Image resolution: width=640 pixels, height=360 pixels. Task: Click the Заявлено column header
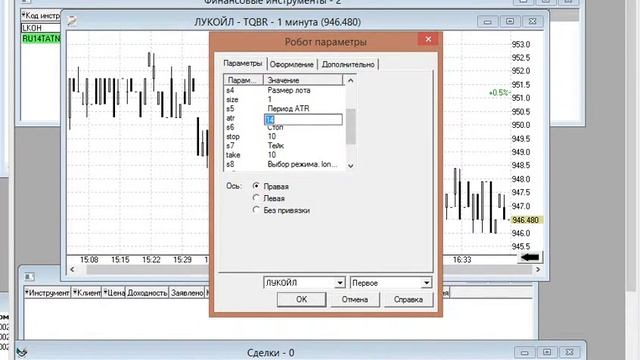point(187,293)
